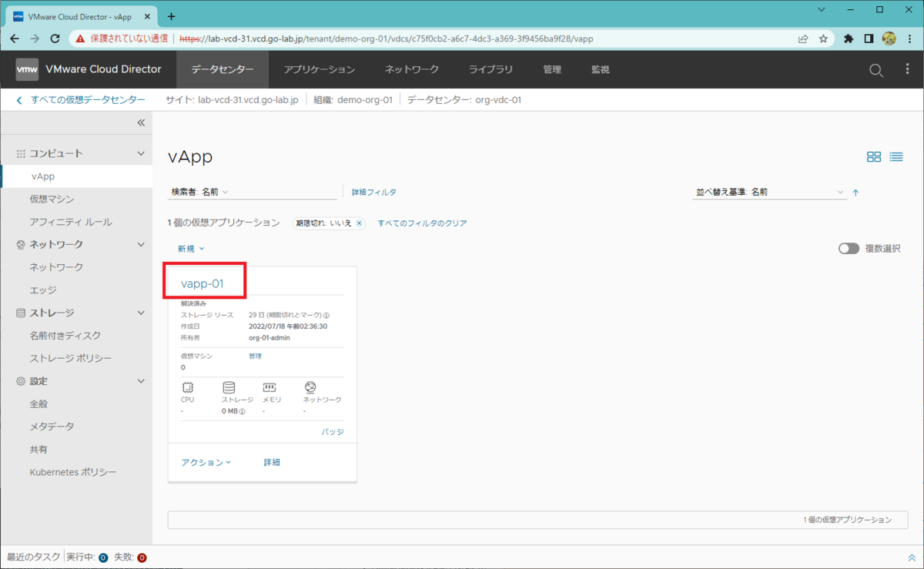Open Chrome profile avatar
Screen dimensions: 924x569
(889, 38)
